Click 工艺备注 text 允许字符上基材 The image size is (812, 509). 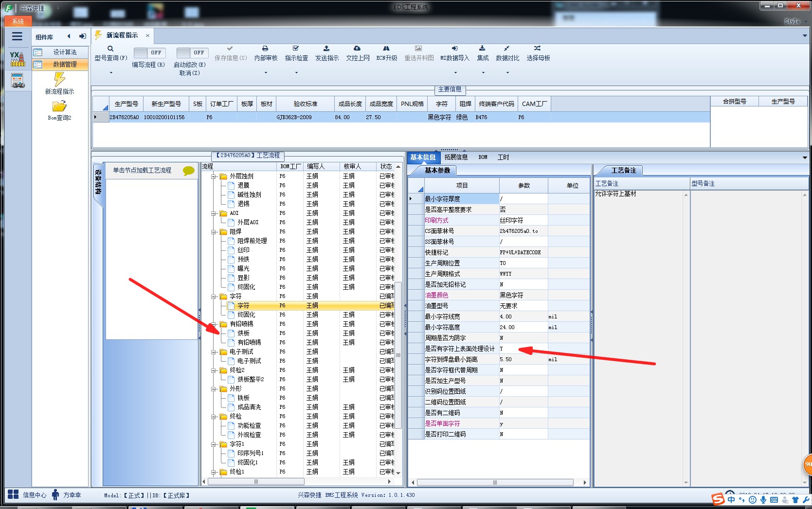(615, 193)
